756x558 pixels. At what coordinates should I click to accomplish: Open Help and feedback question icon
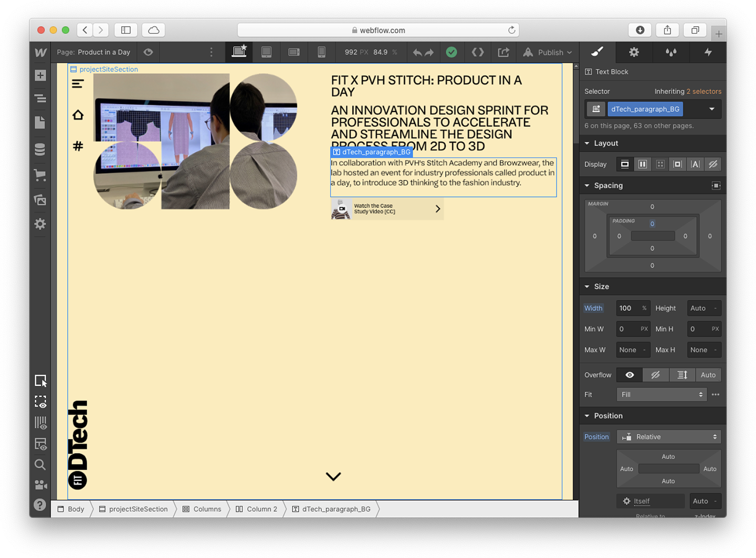coord(40,504)
